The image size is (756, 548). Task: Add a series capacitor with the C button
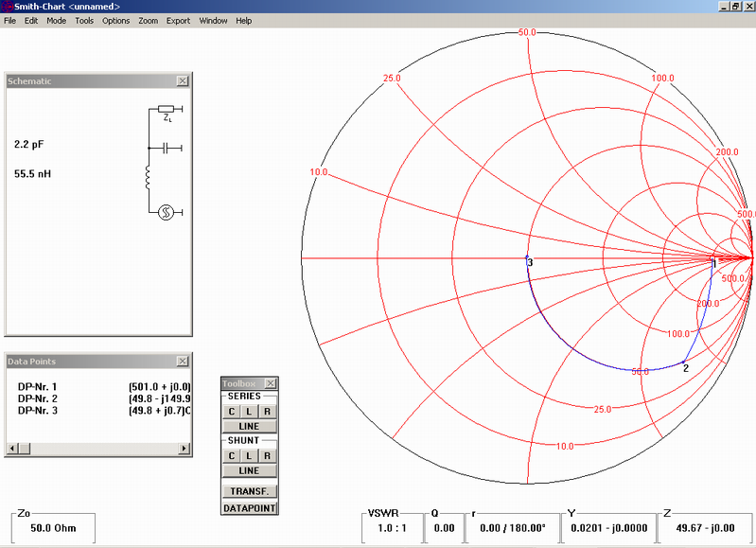click(232, 412)
